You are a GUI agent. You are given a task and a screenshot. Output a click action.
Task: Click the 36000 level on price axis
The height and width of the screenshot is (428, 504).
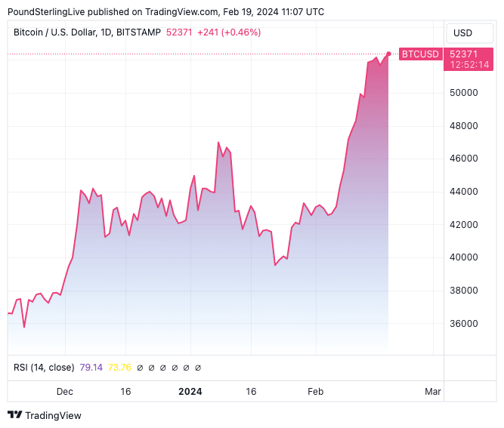[464, 324]
